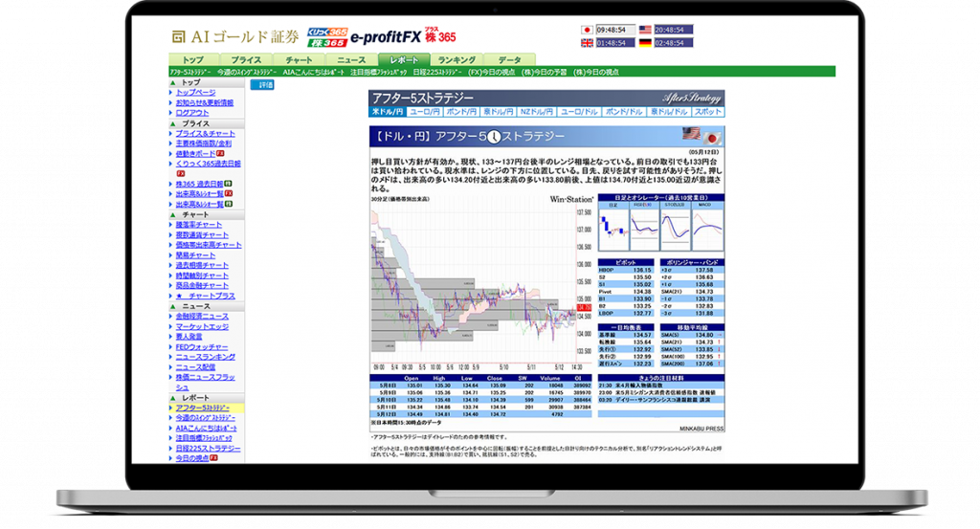Click the Japan flag clock icon

tap(587, 30)
